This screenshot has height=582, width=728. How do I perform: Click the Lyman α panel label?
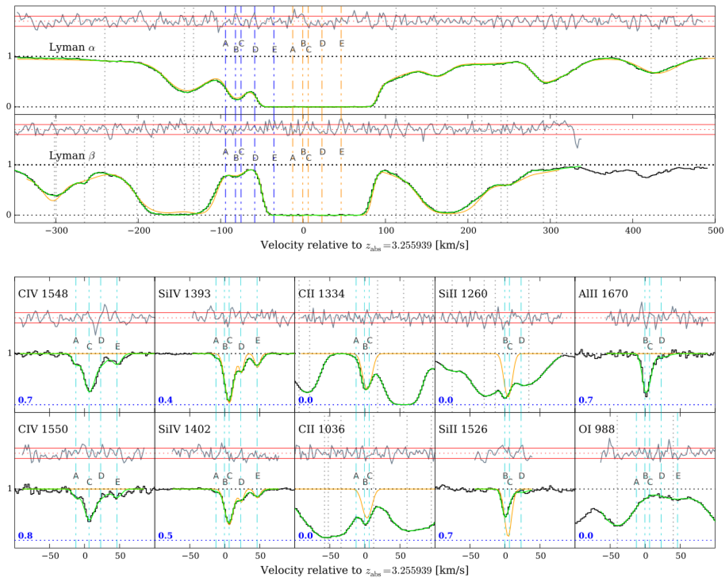point(72,47)
